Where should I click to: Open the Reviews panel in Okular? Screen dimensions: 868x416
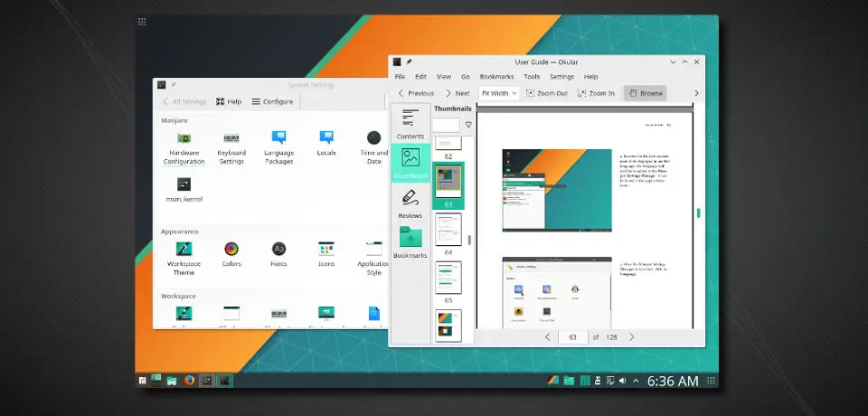click(x=410, y=203)
